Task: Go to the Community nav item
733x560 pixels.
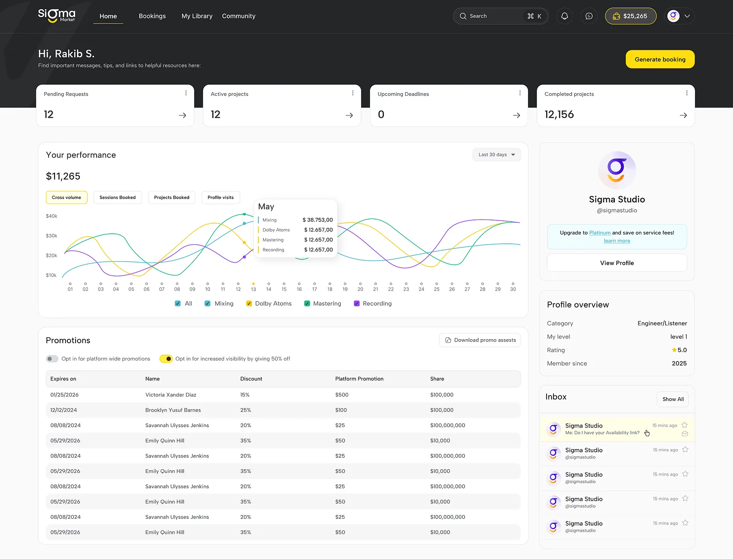Action: [x=239, y=16]
